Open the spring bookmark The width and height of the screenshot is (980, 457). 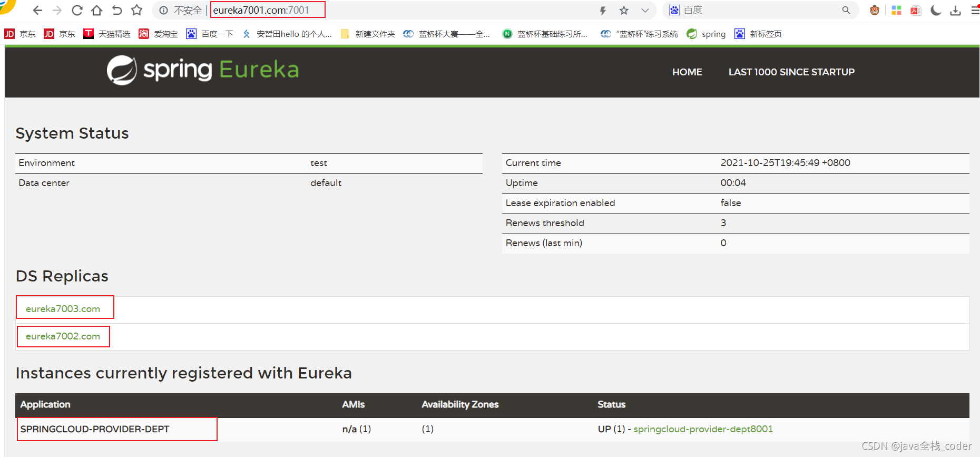[706, 34]
